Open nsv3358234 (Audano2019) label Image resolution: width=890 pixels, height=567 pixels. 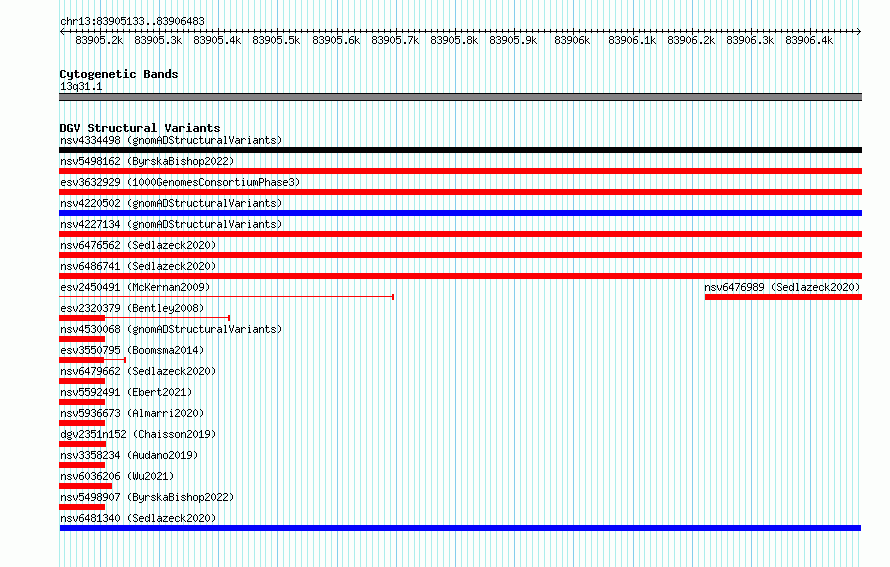click(x=129, y=455)
